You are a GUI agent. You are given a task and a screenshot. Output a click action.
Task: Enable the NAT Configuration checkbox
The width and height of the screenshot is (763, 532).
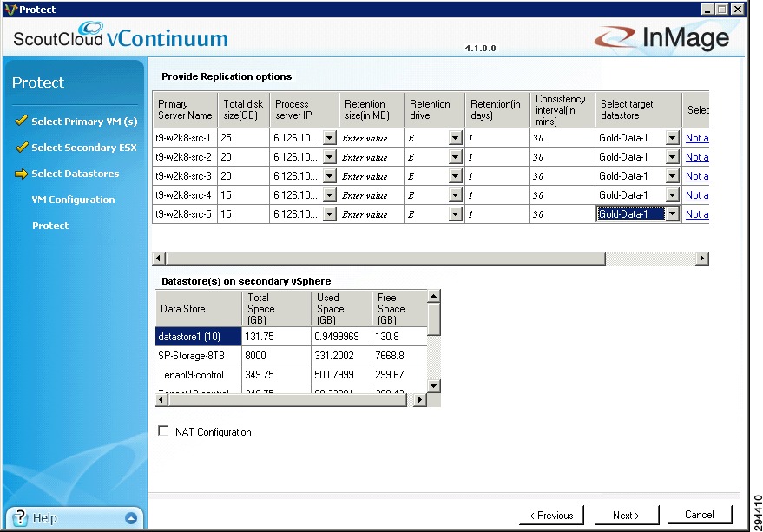pyautogui.click(x=163, y=431)
